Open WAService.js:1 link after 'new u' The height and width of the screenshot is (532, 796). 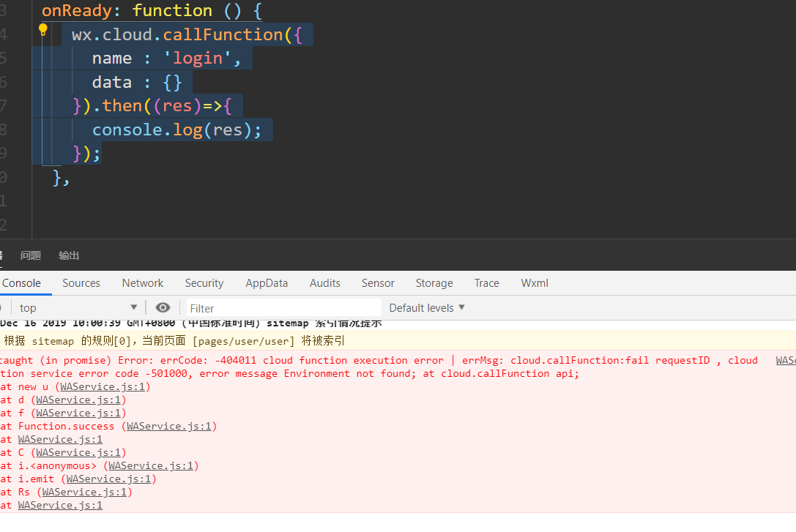click(103, 387)
